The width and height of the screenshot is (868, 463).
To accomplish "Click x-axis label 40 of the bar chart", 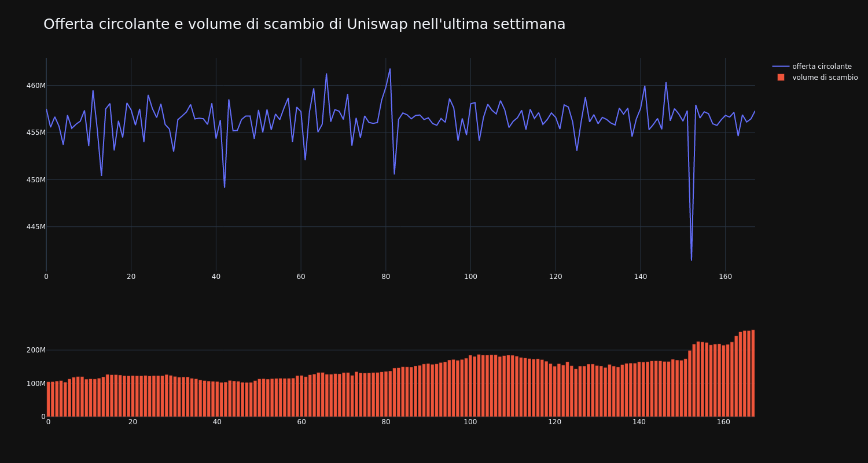I will tap(217, 422).
